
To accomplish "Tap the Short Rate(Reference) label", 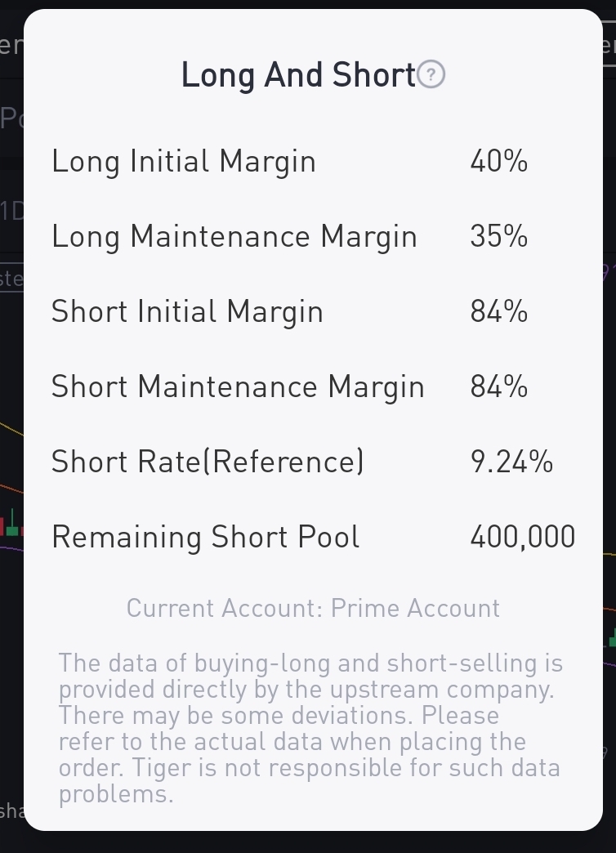I will coord(208,462).
